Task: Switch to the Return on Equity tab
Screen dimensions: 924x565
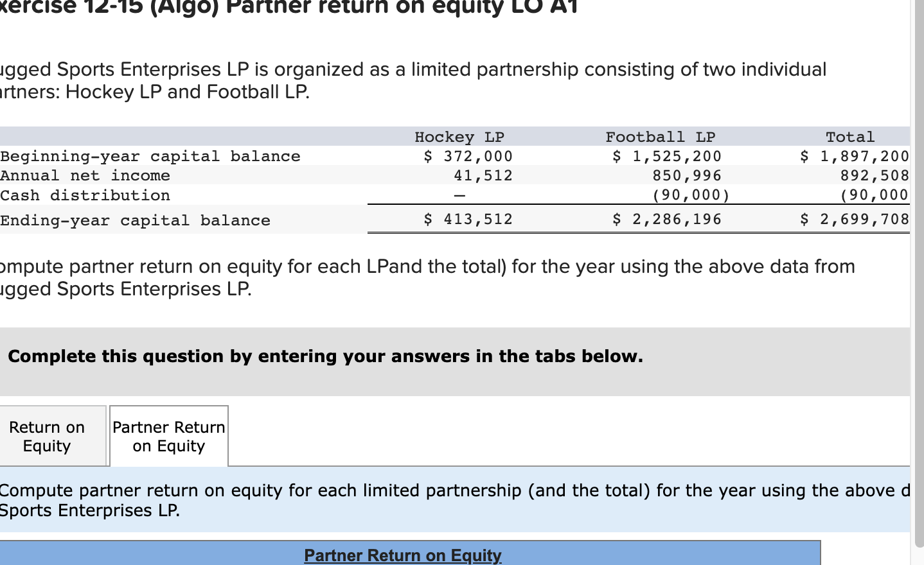Action: [x=46, y=435]
